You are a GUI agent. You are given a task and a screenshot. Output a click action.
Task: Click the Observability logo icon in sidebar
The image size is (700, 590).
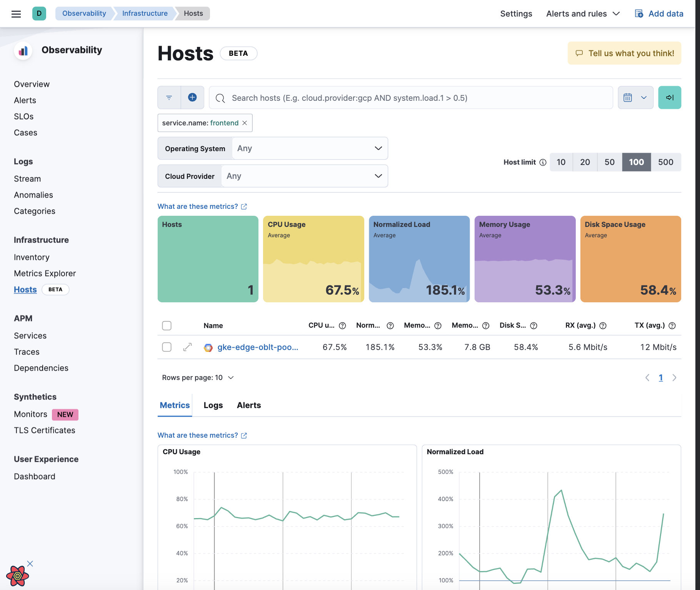pyautogui.click(x=23, y=50)
